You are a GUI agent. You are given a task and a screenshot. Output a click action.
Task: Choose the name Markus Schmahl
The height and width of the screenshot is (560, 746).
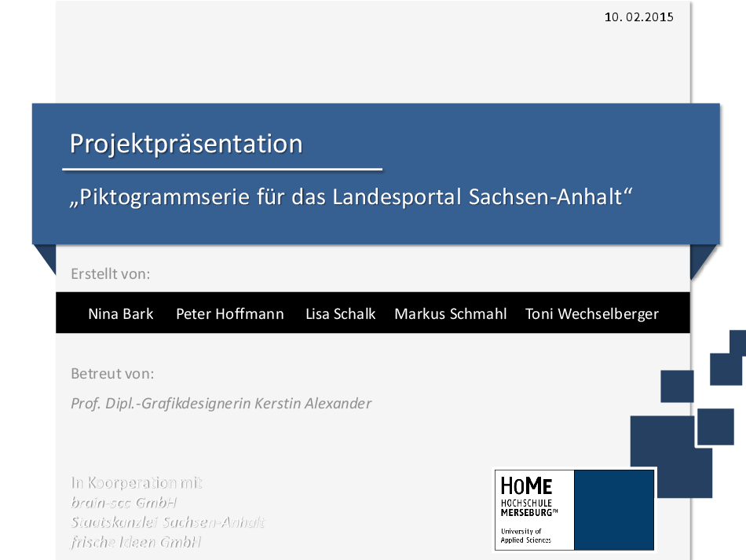click(451, 314)
